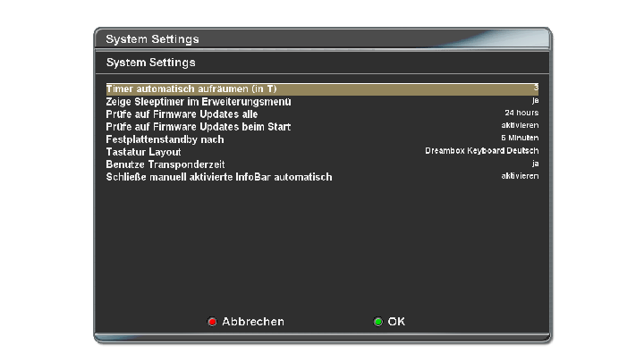644x362 pixels.
Task: Click the red Abbrechen circle icon
Action: point(212,322)
